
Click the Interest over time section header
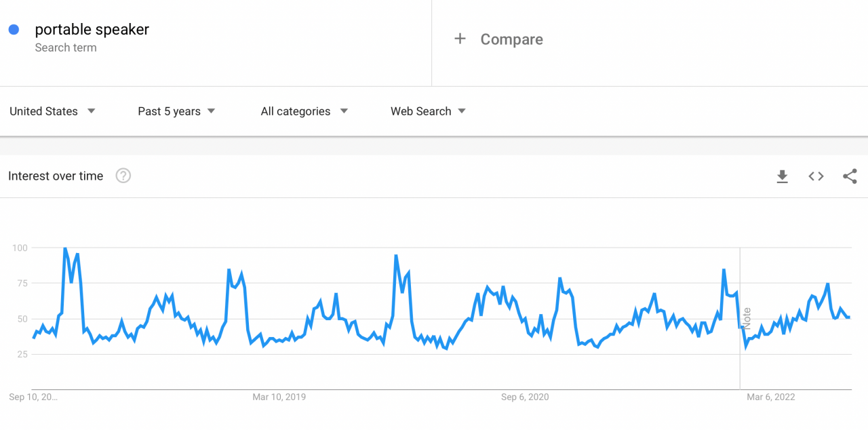click(x=56, y=176)
